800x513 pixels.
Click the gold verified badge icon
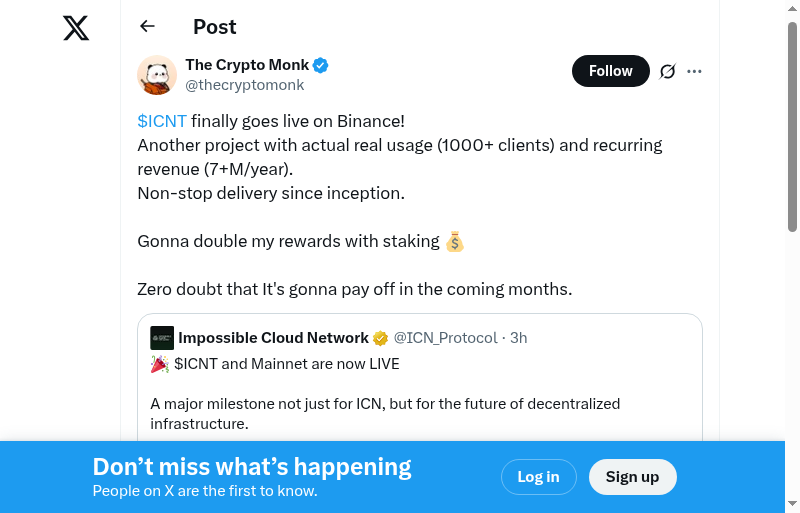pos(381,338)
